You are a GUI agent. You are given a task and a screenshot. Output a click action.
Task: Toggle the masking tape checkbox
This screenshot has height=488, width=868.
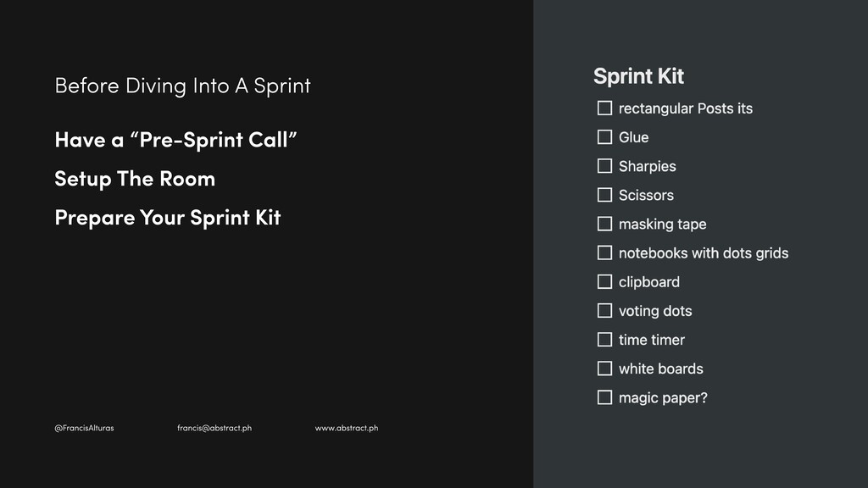pyautogui.click(x=604, y=224)
